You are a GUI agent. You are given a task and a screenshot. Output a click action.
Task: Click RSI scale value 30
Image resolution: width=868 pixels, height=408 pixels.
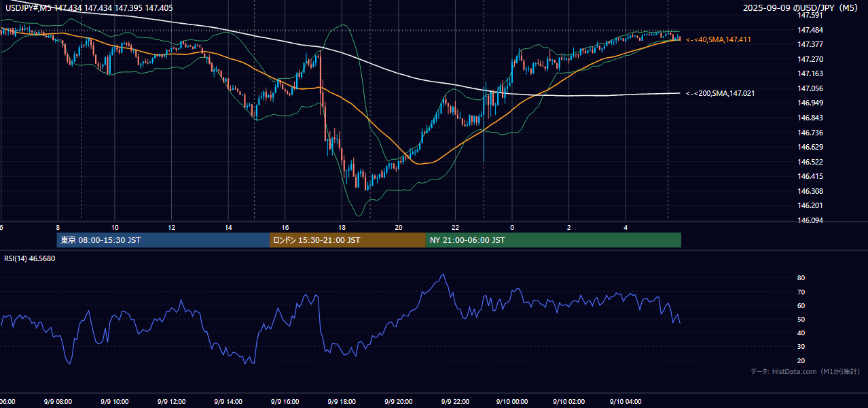click(x=801, y=347)
